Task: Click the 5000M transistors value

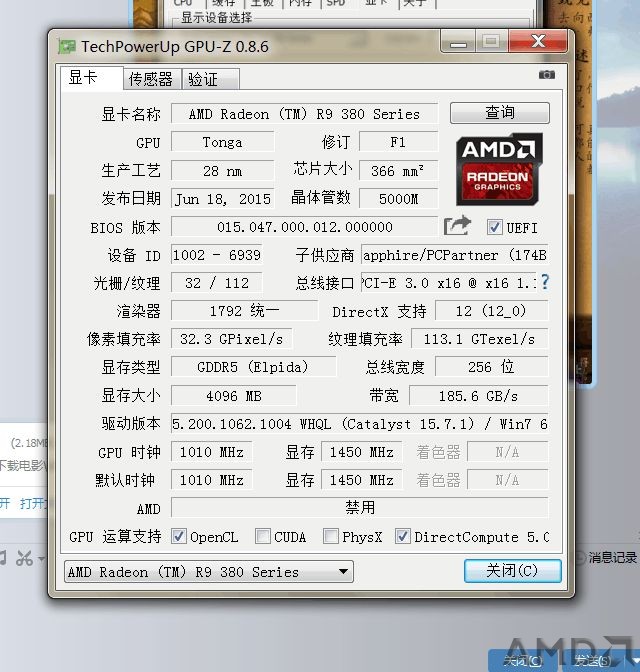Action: pyautogui.click(x=399, y=199)
